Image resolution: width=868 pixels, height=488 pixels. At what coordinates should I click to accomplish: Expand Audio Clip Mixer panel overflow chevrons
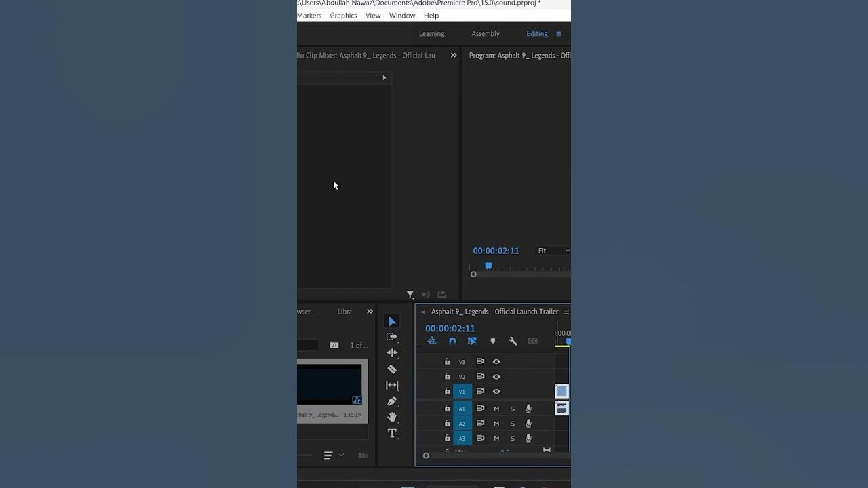pos(454,56)
